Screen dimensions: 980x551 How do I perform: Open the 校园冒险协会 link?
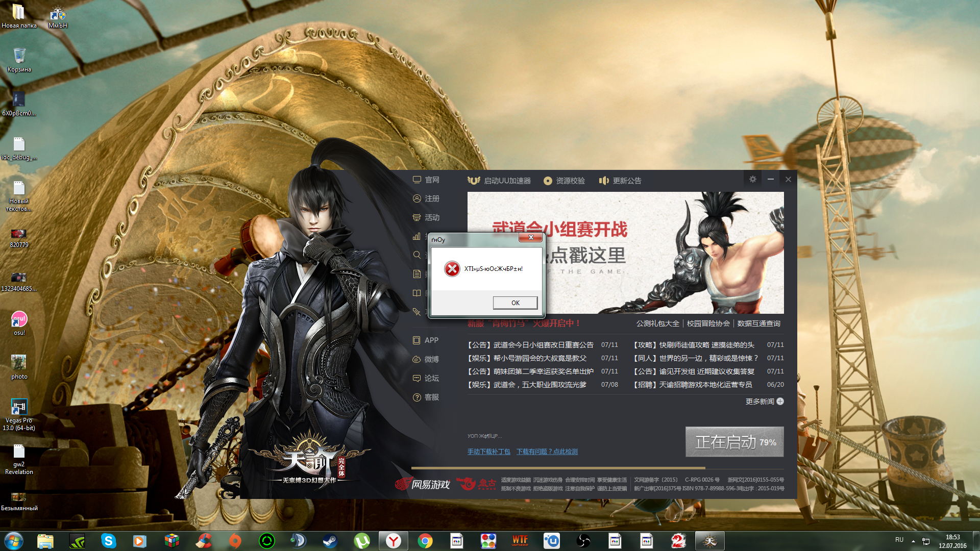(708, 323)
